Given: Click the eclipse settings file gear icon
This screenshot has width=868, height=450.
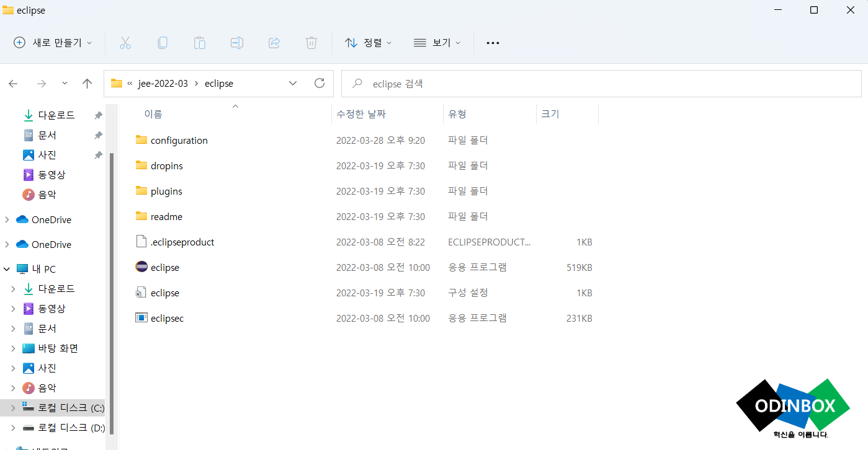Looking at the screenshot, I should pos(141,293).
